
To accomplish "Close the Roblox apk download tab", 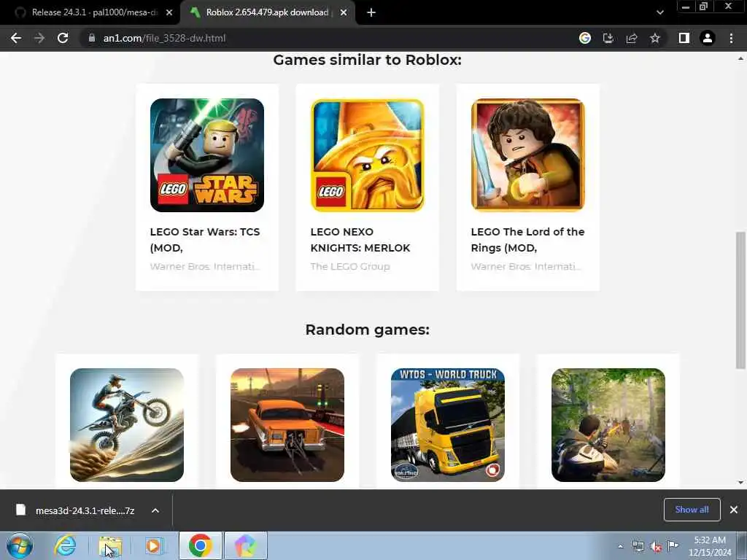I will tap(344, 13).
